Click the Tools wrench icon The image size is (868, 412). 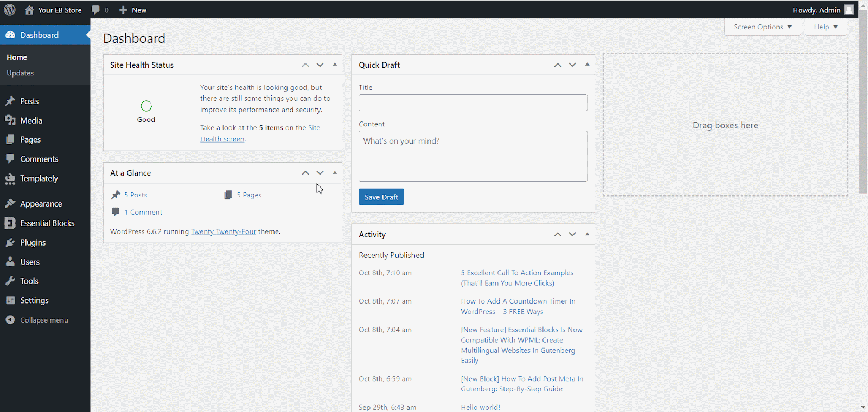point(10,281)
